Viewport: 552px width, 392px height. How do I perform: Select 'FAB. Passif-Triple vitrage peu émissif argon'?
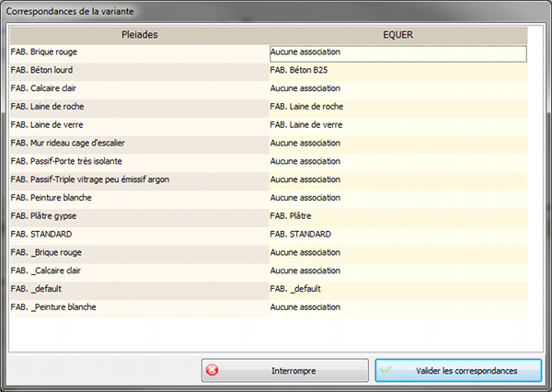[x=140, y=181]
